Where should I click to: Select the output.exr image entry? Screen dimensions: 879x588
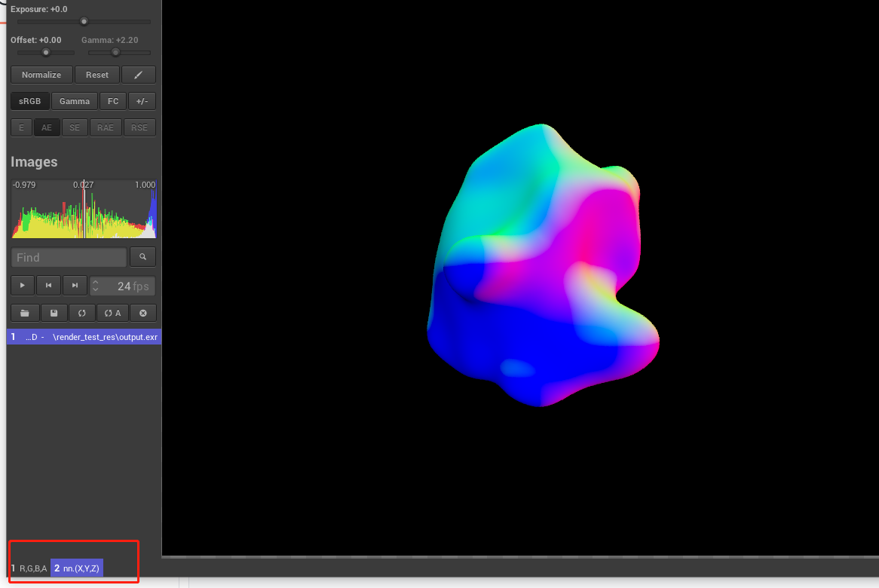click(x=84, y=337)
